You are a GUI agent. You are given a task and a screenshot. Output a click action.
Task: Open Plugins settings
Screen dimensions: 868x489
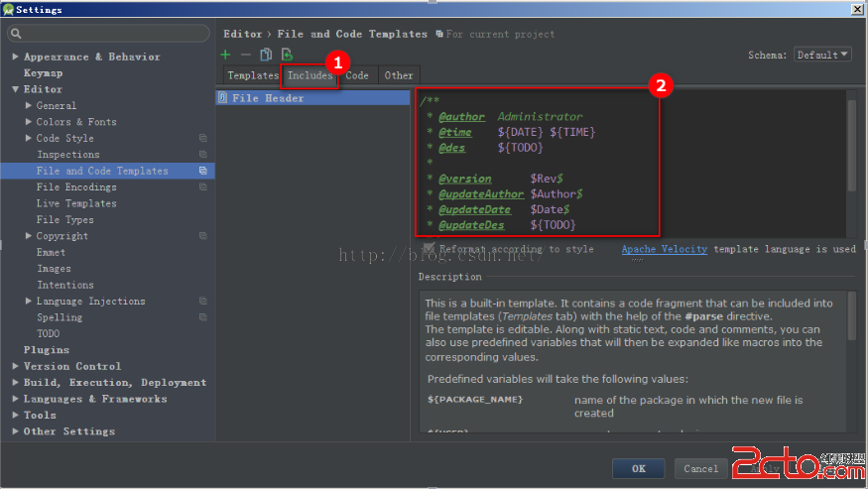46,350
